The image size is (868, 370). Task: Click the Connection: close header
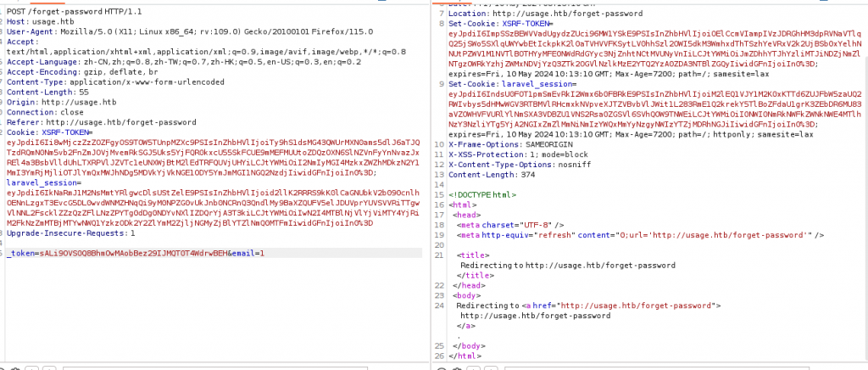46,112
